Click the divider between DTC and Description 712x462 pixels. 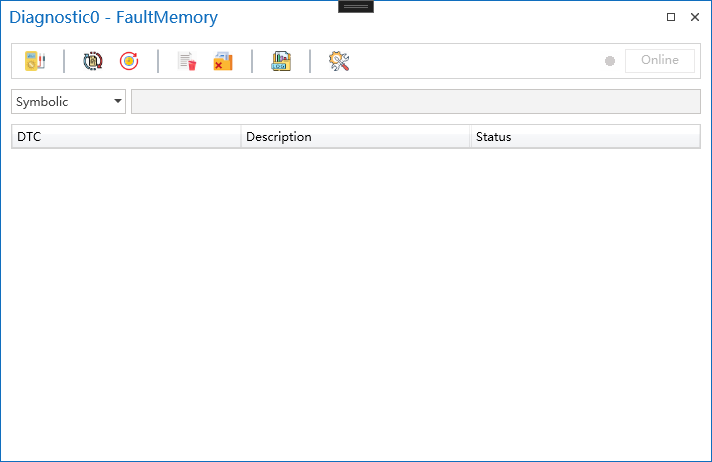point(241,137)
